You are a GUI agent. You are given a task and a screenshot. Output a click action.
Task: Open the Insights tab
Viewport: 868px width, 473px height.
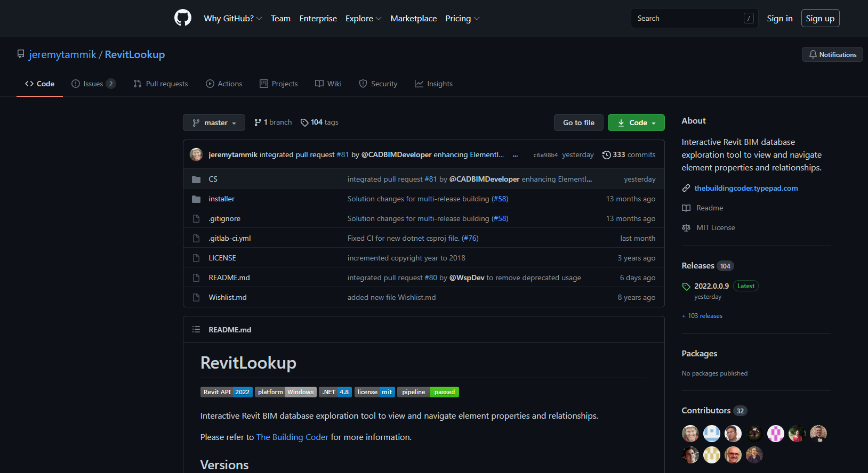(x=433, y=84)
